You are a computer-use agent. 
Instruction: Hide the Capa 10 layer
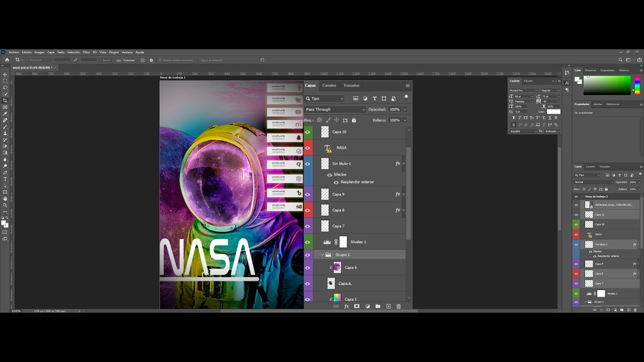[307, 132]
